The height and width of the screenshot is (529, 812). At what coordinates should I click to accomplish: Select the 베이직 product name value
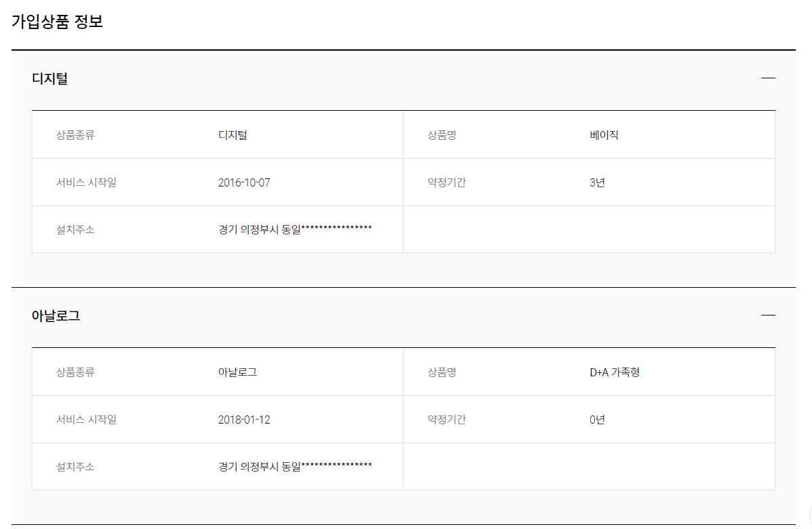[x=604, y=135]
